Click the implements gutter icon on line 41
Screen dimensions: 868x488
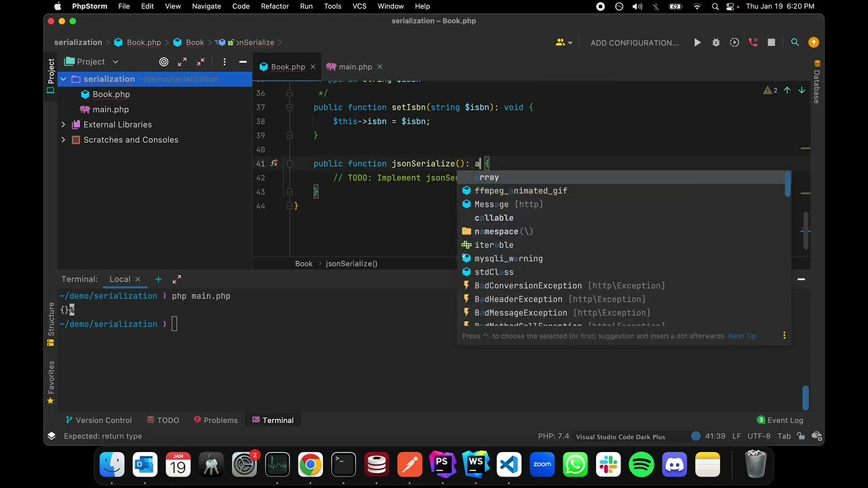(274, 163)
